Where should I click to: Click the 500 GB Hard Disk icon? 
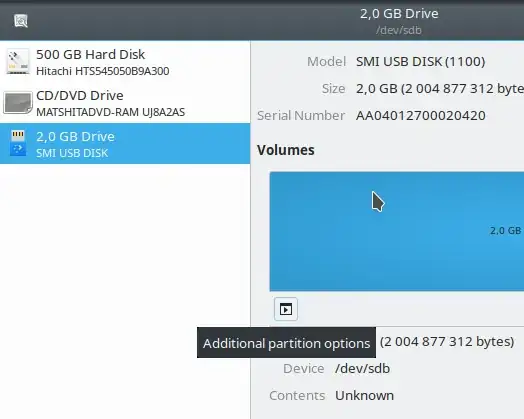click(18, 61)
